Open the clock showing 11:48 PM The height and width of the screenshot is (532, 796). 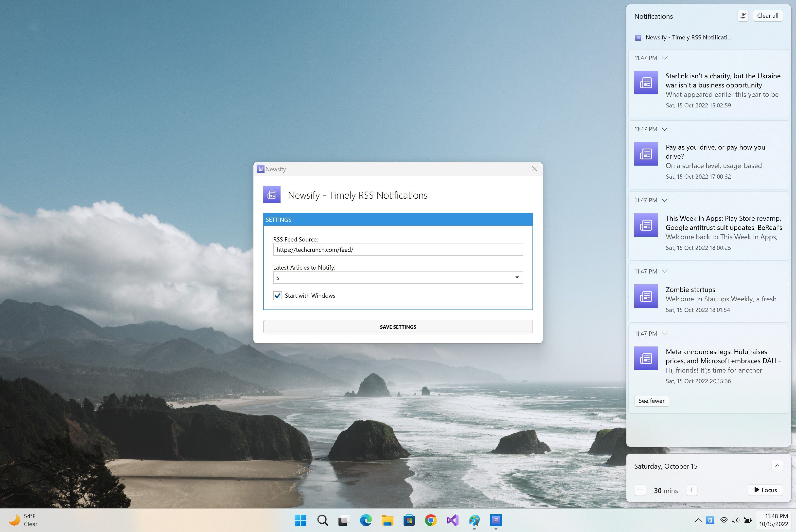[774, 520]
